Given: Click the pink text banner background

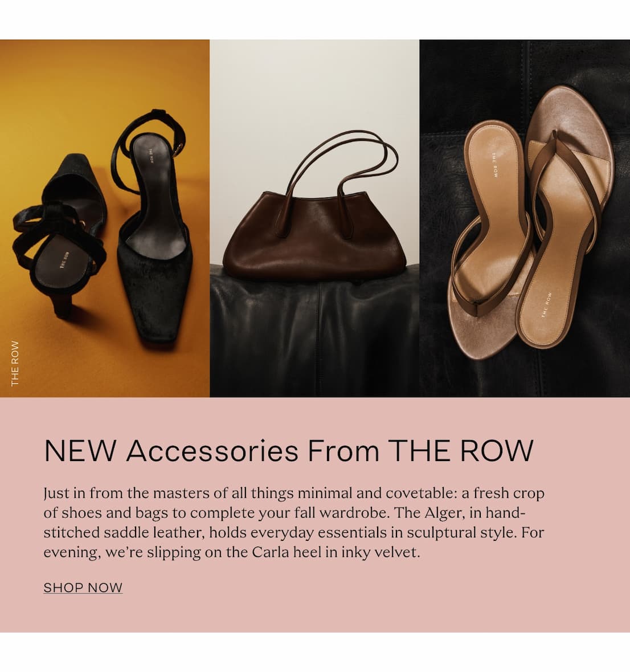Looking at the screenshot, I should point(315,514).
